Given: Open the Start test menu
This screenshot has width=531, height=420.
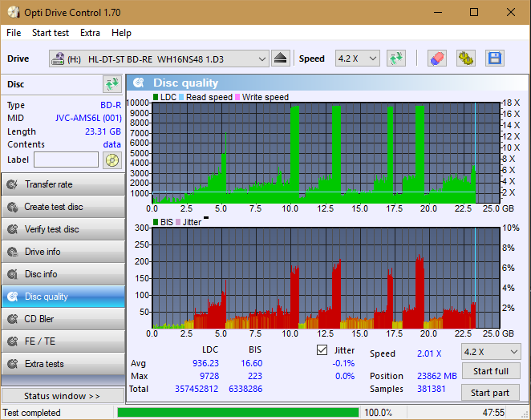Looking at the screenshot, I should point(51,33).
